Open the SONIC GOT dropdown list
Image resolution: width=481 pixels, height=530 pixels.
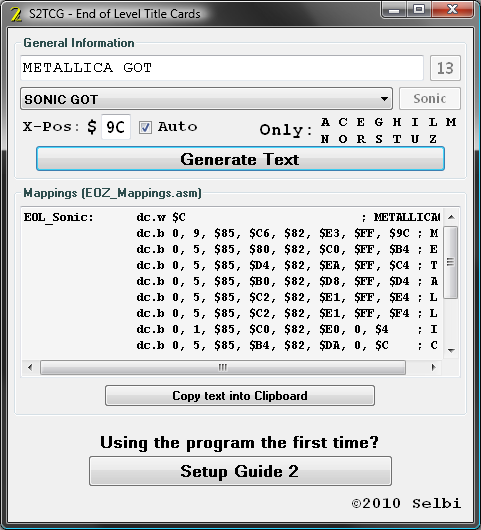tap(206, 99)
